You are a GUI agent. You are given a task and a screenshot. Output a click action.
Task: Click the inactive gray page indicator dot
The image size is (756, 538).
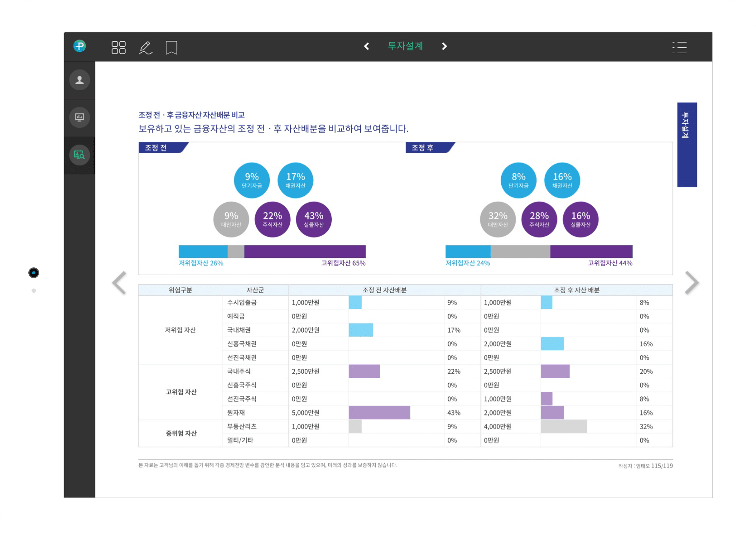(x=34, y=290)
